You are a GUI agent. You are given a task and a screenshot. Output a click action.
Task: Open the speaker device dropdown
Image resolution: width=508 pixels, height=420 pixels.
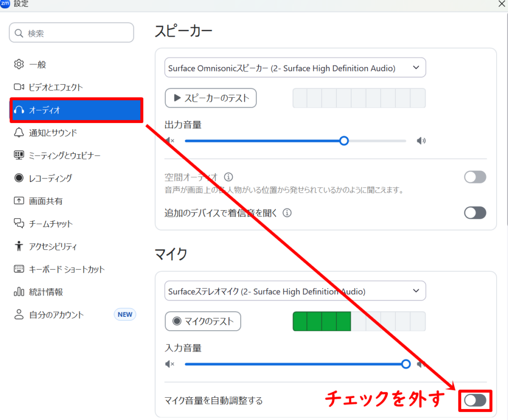295,67
